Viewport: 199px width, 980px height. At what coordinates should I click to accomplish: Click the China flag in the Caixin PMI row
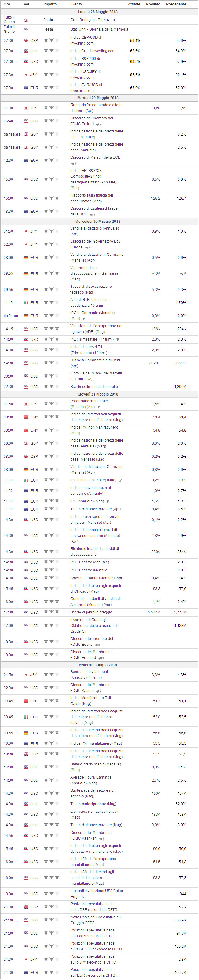pyautogui.click(x=26, y=701)
